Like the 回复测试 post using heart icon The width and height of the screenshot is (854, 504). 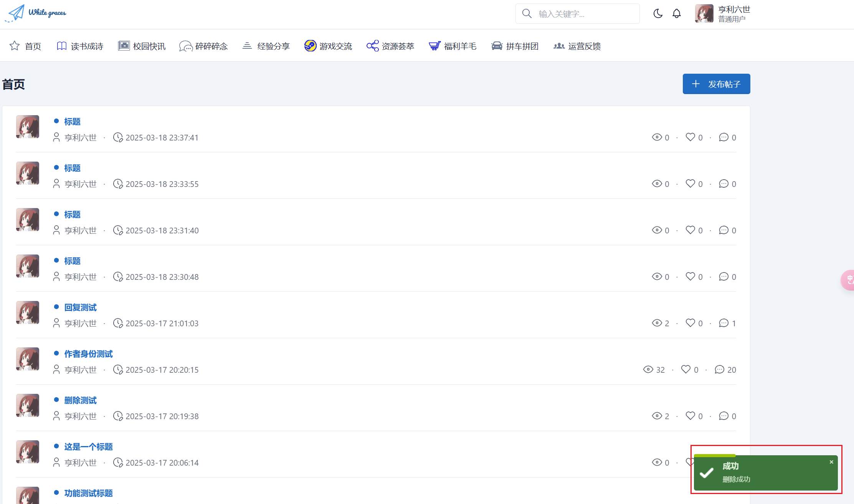[x=690, y=323]
